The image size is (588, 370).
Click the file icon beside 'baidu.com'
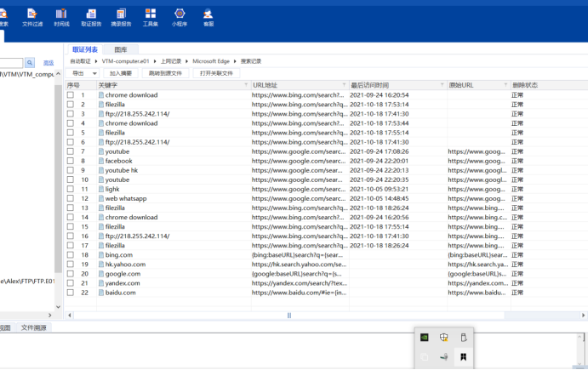point(101,293)
